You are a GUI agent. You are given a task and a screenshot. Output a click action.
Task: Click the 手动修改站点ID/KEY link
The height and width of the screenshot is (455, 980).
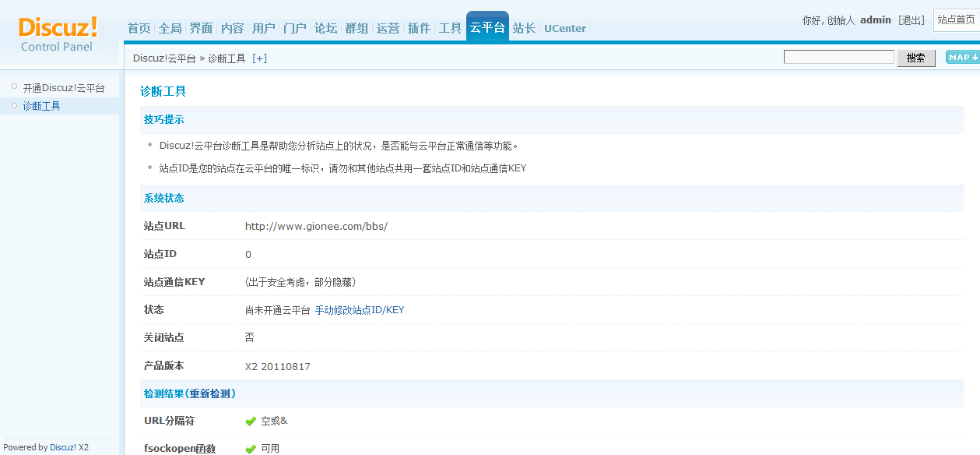pyautogui.click(x=360, y=310)
